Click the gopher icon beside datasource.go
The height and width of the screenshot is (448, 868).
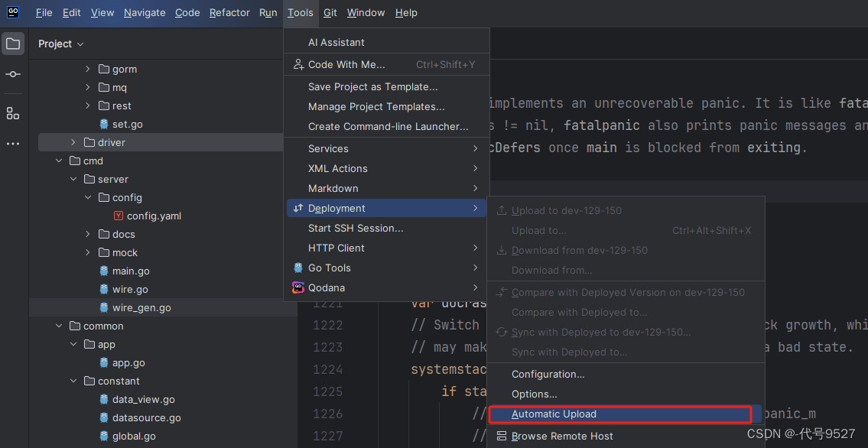(x=103, y=417)
